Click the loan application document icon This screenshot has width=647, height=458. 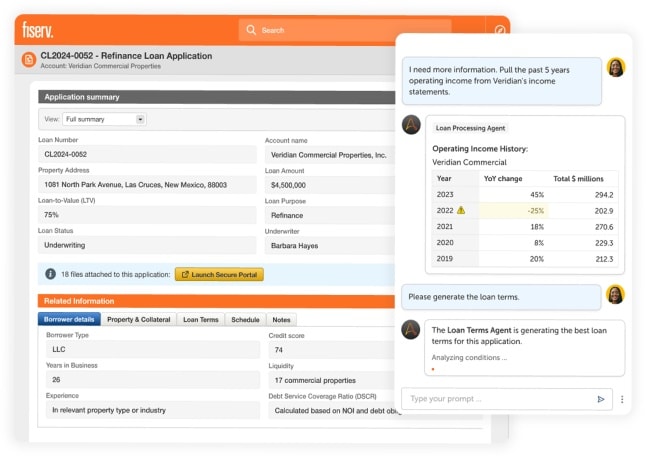pos(28,60)
